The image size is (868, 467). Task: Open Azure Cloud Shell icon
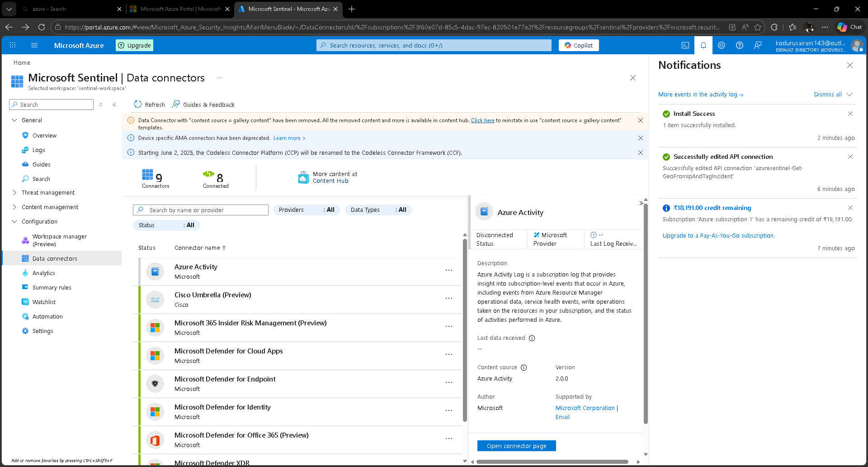click(x=685, y=45)
